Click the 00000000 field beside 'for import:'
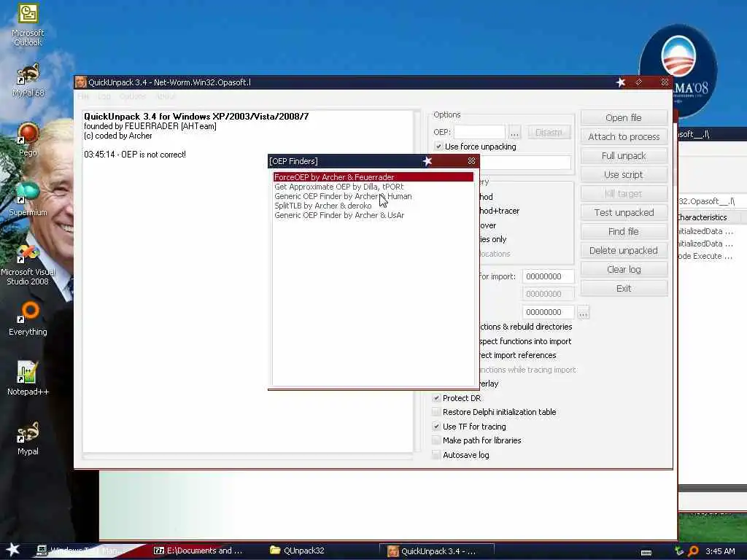This screenshot has width=747, height=560. click(x=548, y=276)
